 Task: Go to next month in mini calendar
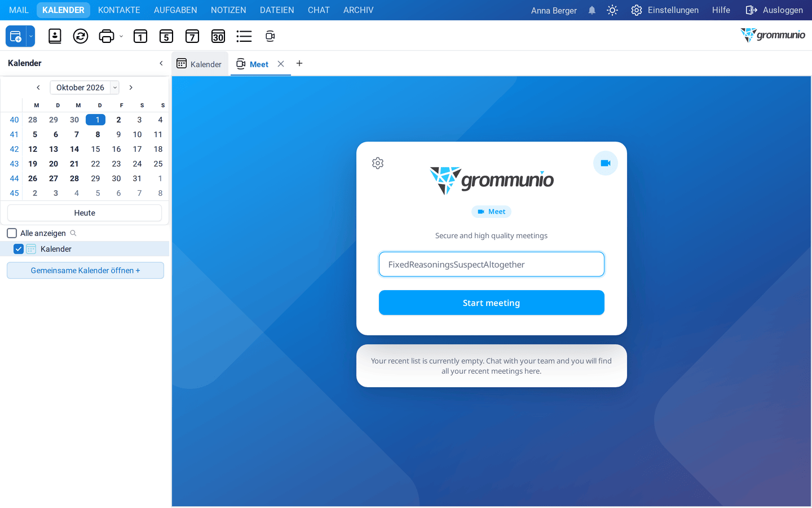[131, 87]
